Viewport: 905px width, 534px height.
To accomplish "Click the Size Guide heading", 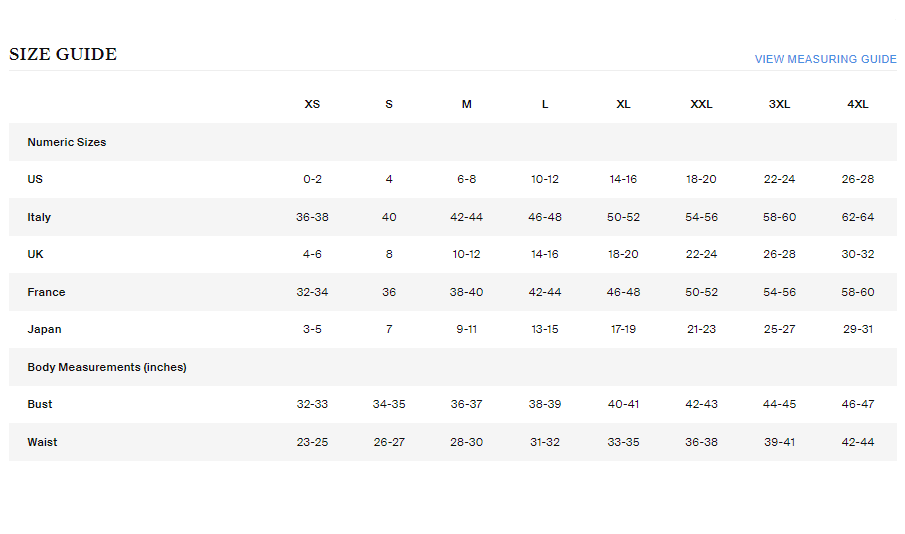I will click(63, 55).
